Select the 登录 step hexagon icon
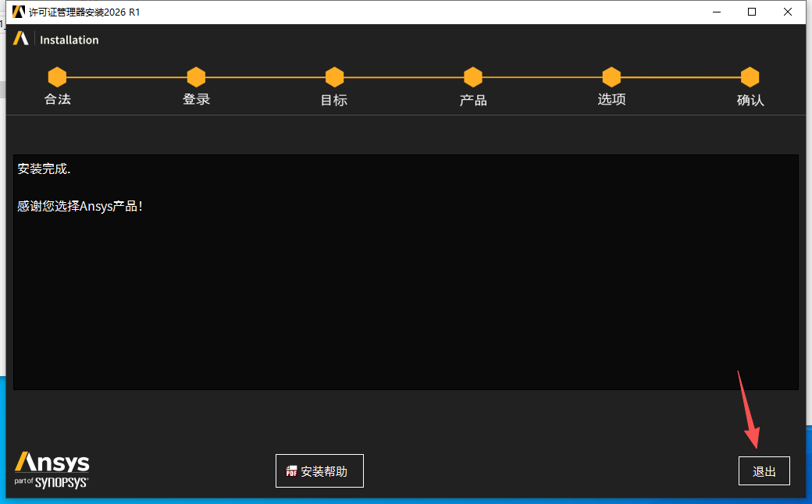The width and height of the screenshot is (812, 504). point(196,76)
